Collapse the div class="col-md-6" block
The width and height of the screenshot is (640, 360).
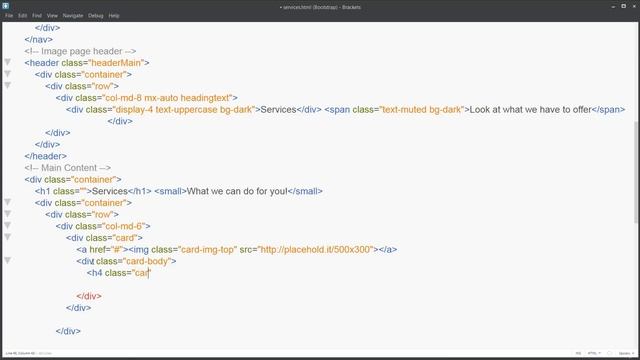7,226
